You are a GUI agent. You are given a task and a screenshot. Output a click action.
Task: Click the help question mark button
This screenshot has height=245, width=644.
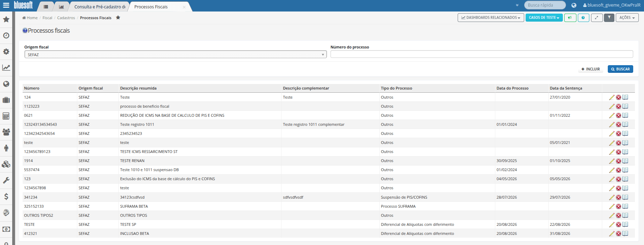pyautogui.click(x=583, y=17)
